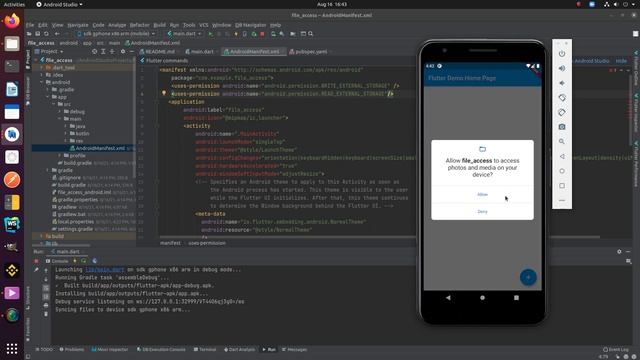
Task: Click trash Clear All icon in Run console
Action: tap(46, 314)
